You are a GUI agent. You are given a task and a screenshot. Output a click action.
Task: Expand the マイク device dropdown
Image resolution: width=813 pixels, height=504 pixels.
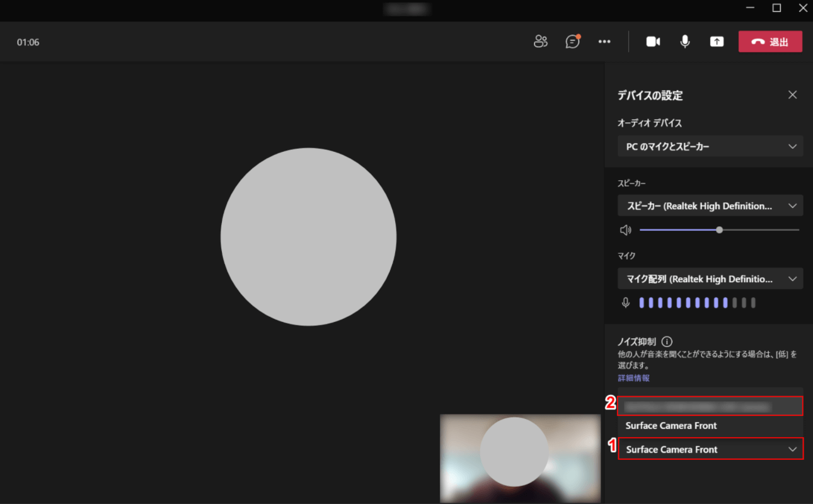pos(710,278)
